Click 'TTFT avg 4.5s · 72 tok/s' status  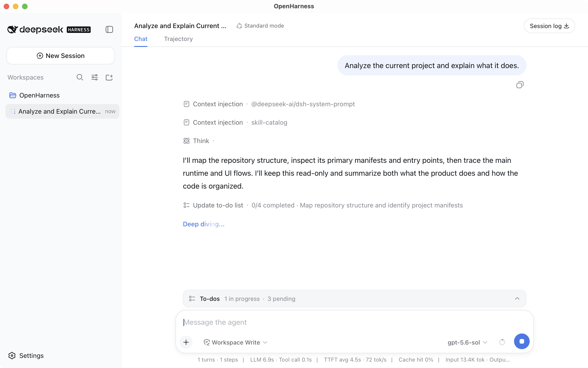point(355,360)
